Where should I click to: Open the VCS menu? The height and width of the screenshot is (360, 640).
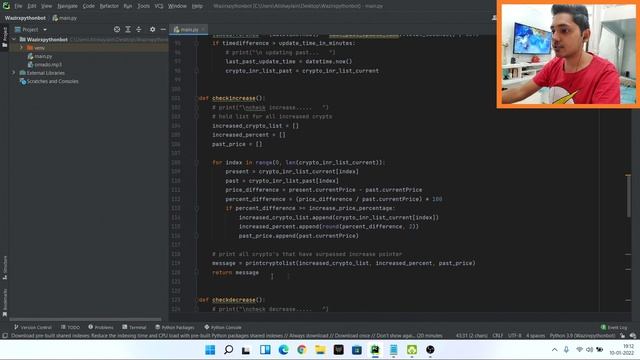click(159, 6)
